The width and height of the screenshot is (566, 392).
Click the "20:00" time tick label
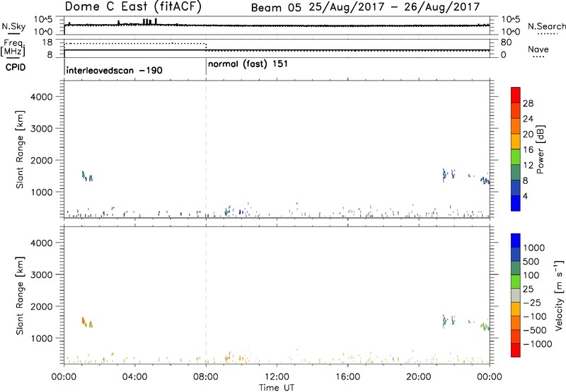click(x=419, y=377)
